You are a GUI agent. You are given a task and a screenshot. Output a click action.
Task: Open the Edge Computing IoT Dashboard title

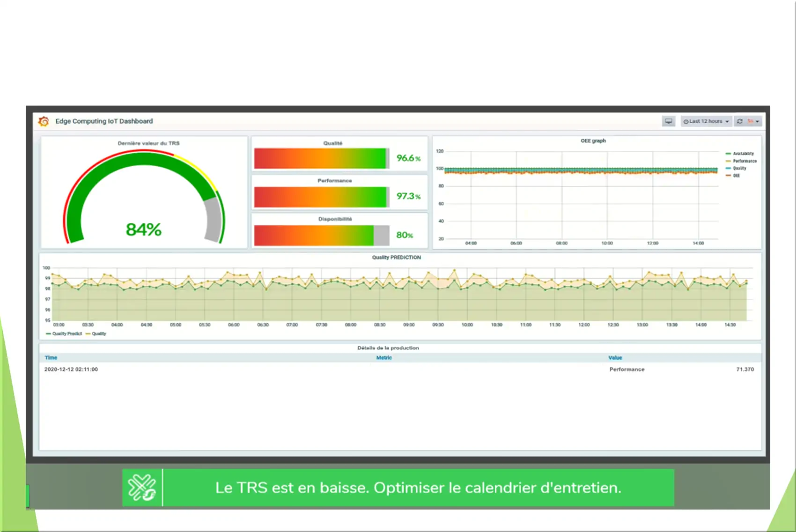[104, 121]
